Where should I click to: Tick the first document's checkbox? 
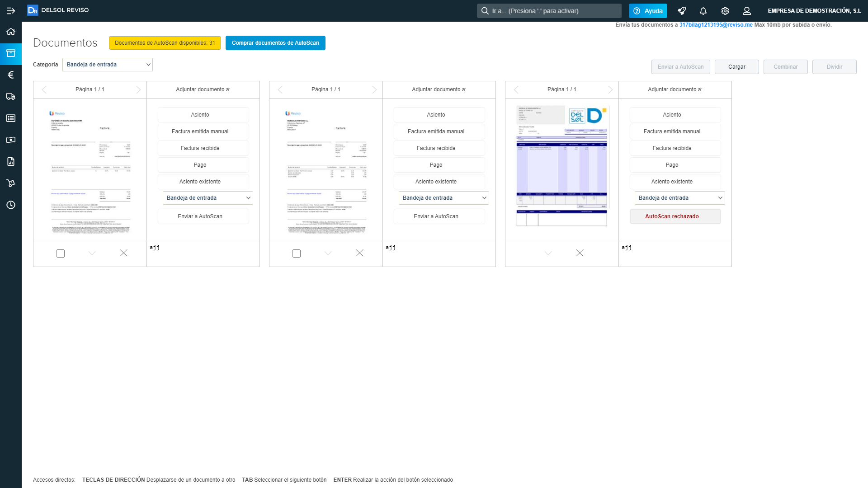(61, 253)
